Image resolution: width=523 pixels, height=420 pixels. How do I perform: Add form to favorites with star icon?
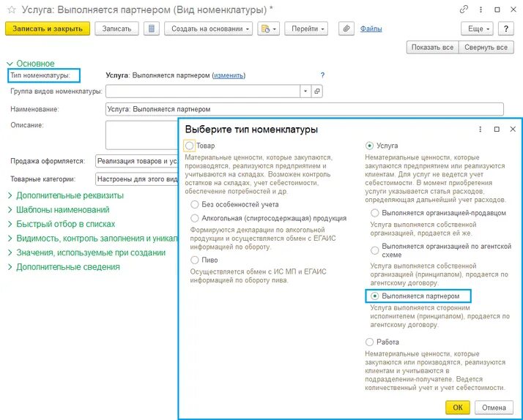coord(12,10)
